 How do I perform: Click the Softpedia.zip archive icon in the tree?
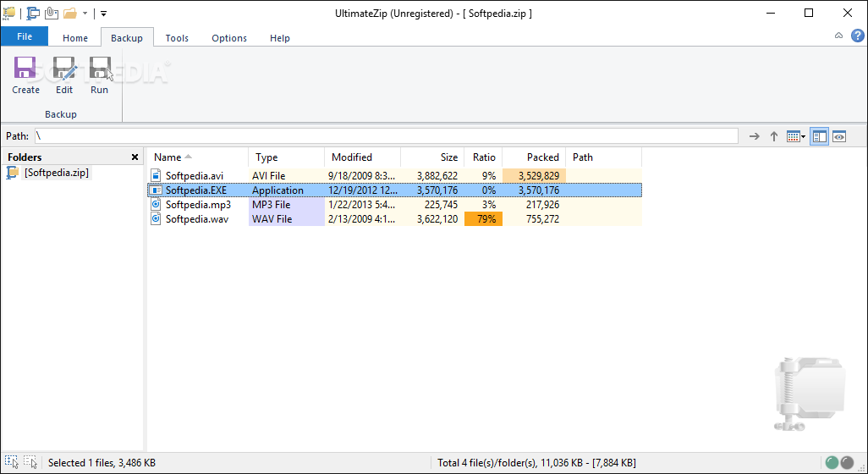(12, 173)
